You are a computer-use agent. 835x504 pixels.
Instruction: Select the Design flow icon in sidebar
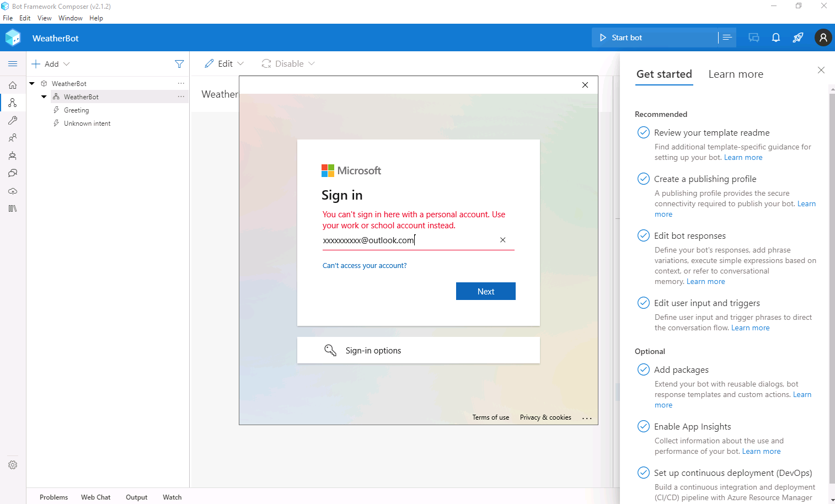13,103
